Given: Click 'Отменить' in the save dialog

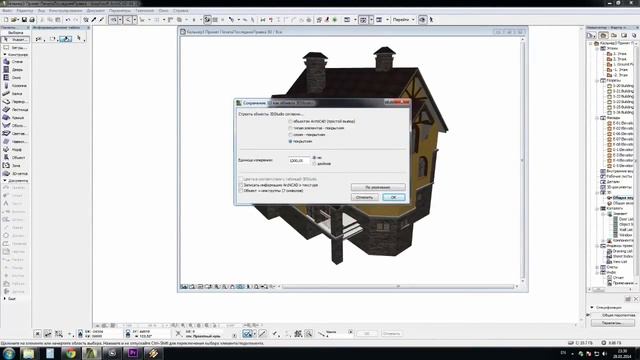Looking at the screenshot, I should [x=364, y=197].
